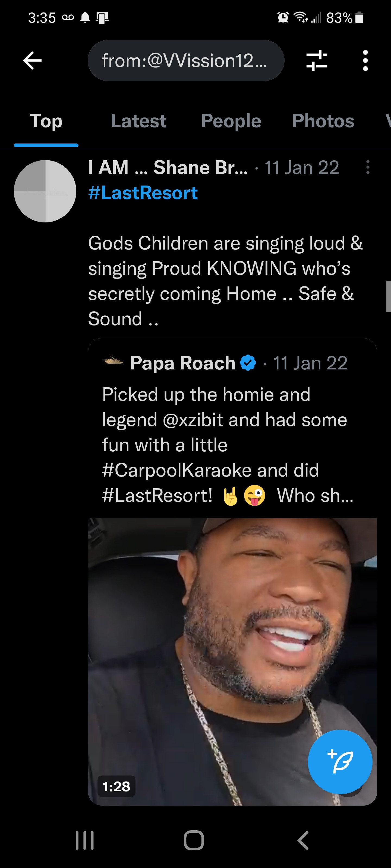Switch to the Latest tab
391x868 pixels.
139,121
